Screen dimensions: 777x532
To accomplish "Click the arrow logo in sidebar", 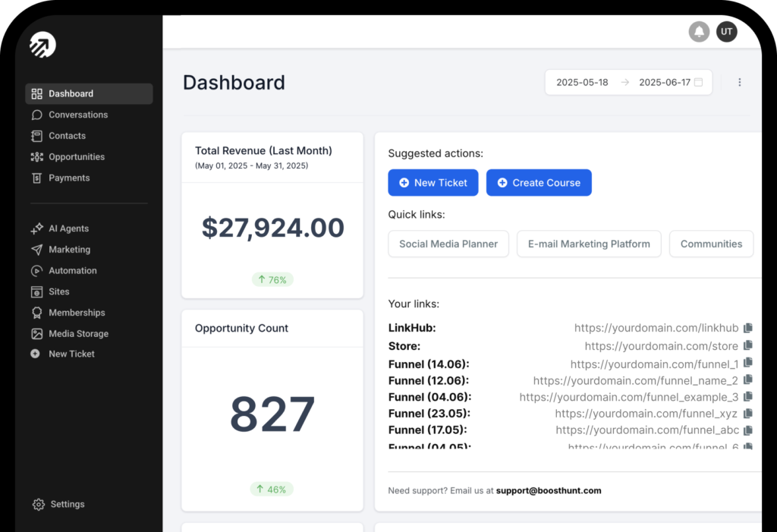I will [x=42, y=46].
